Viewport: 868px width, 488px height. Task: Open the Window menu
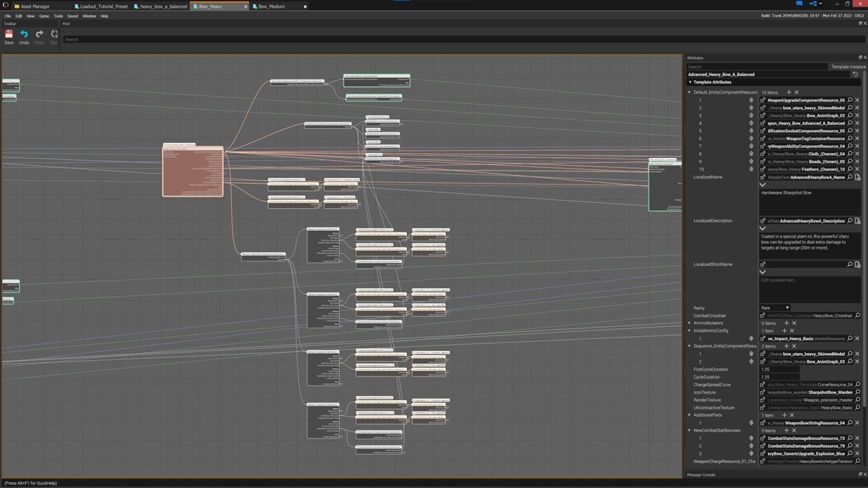[90, 16]
